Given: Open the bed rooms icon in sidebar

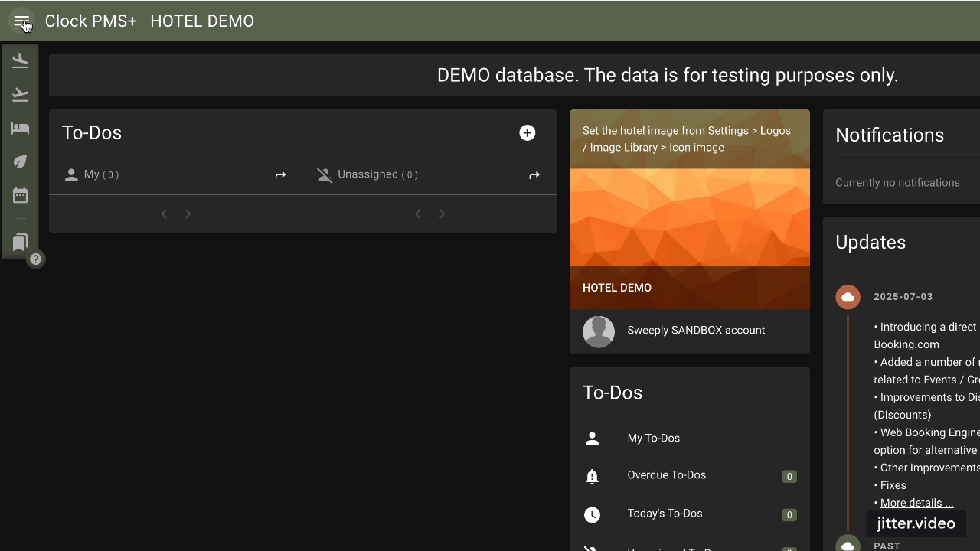Looking at the screenshot, I should (x=20, y=129).
